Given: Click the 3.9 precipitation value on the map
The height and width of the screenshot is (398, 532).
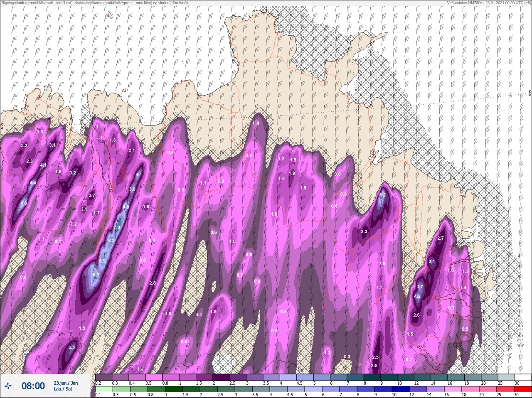Looking at the screenshot, I should click(132, 189).
